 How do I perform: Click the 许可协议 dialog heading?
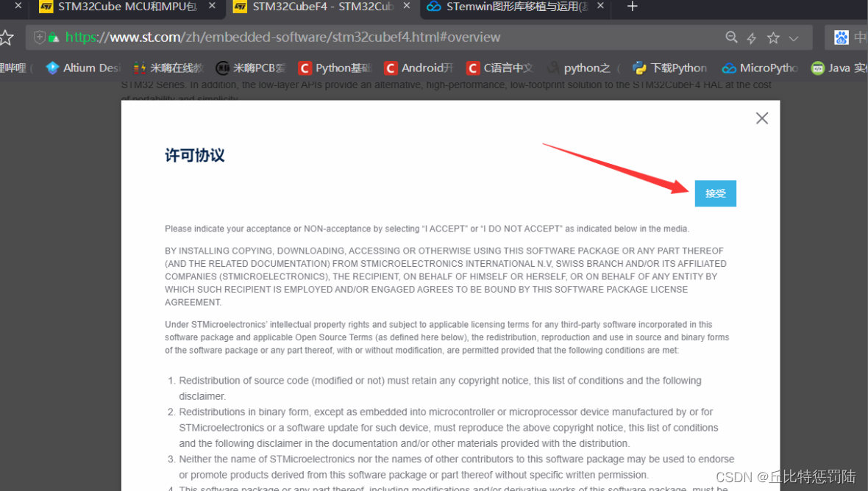point(194,155)
